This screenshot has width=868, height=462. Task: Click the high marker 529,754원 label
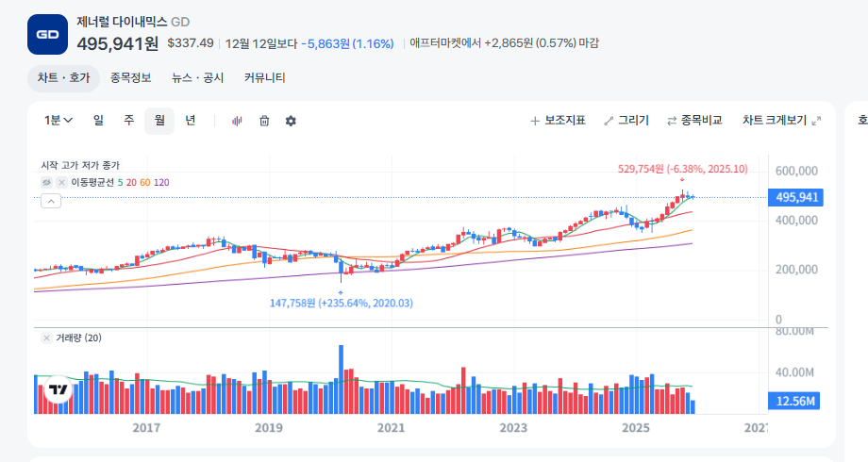click(x=682, y=169)
